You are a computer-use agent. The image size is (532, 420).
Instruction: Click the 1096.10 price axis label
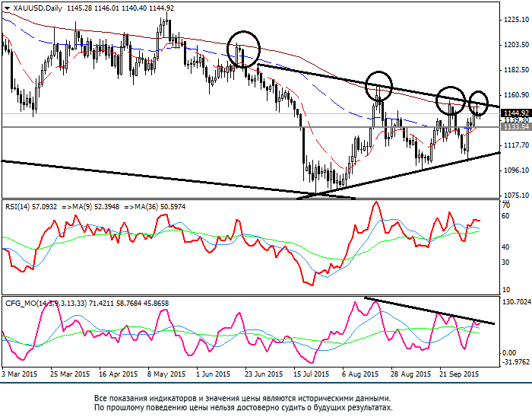[516, 170]
